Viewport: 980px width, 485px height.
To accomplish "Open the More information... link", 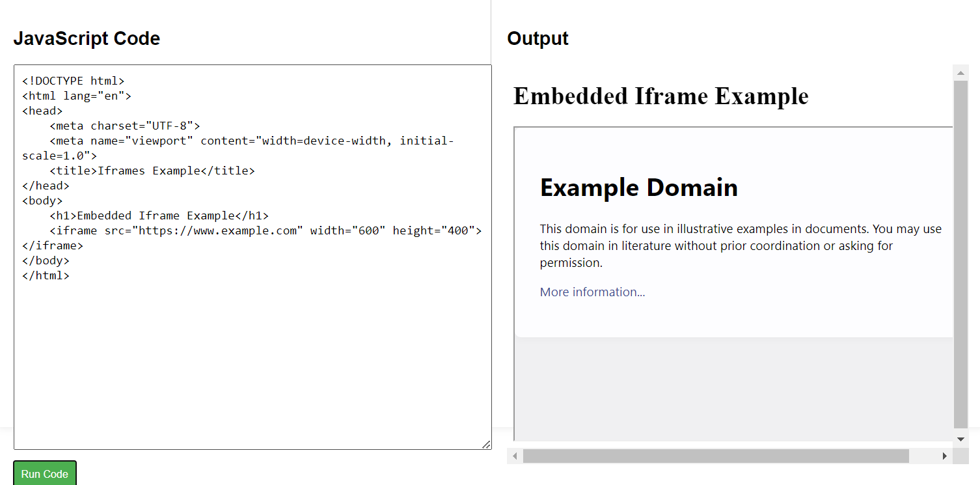I will [x=591, y=292].
